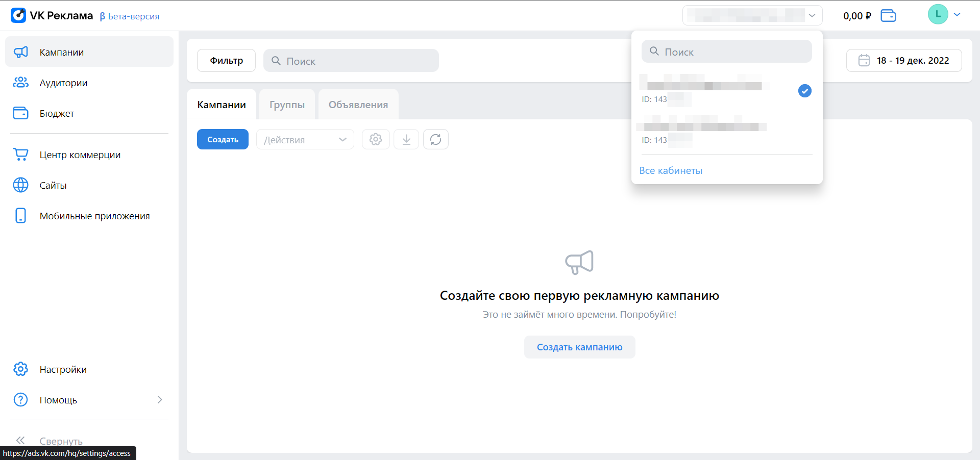Click the wallet icon beside balance
The image size is (980, 460).
click(888, 16)
